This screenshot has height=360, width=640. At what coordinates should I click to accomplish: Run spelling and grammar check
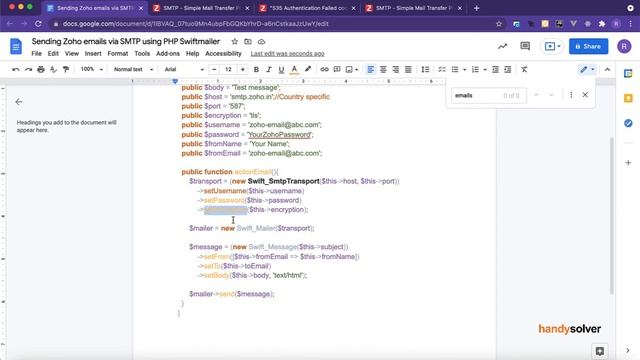[53, 70]
